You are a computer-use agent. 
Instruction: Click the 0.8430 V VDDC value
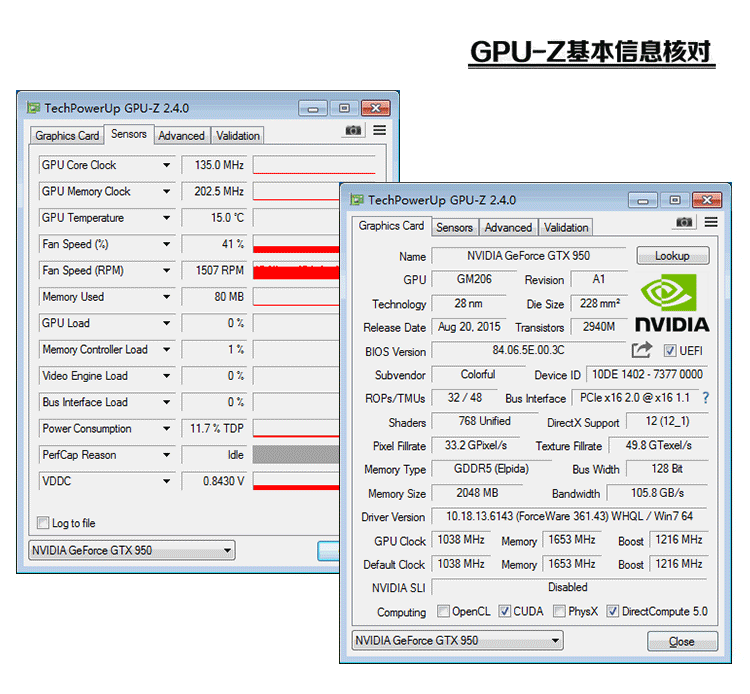(x=214, y=481)
